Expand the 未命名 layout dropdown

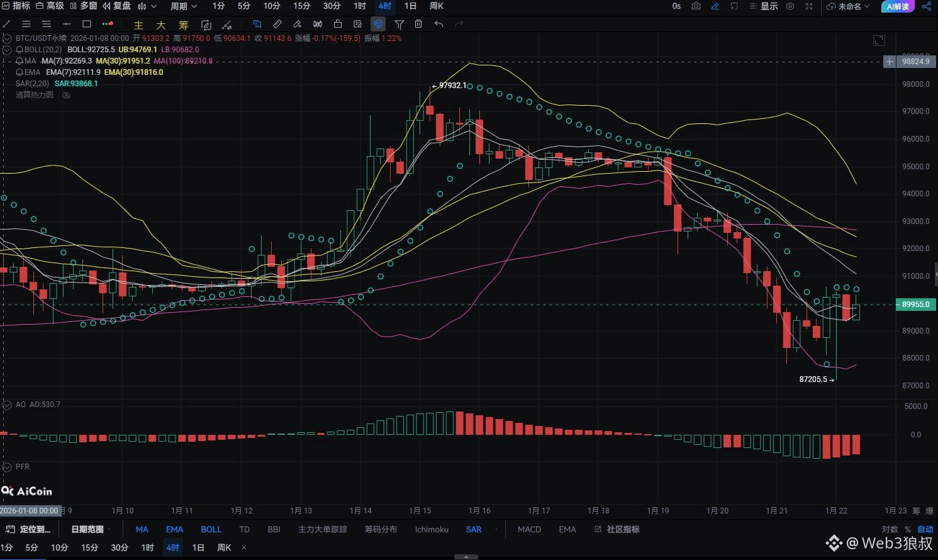pos(849,6)
